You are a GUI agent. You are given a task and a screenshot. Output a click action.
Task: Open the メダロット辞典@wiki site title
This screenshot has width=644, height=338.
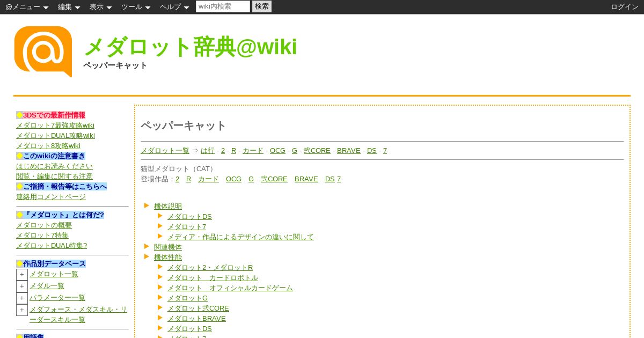tap(191, 47)
